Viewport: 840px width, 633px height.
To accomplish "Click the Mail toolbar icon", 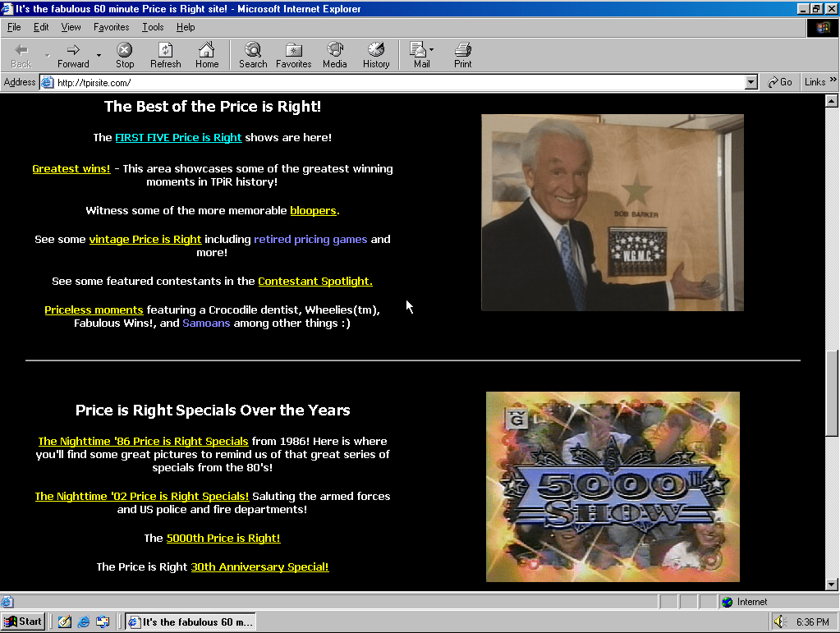I will [x=417, y=55].
